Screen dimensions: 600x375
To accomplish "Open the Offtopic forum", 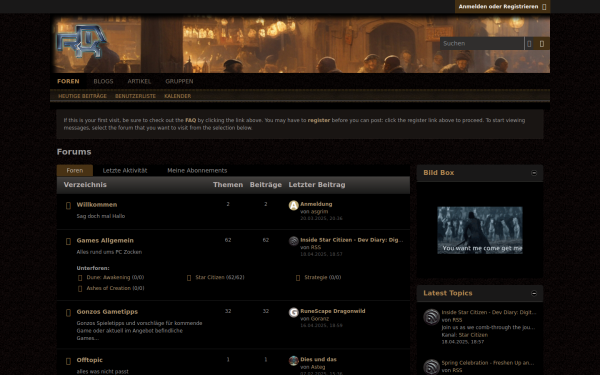I will pyautogui.click(x=90, y=360).
